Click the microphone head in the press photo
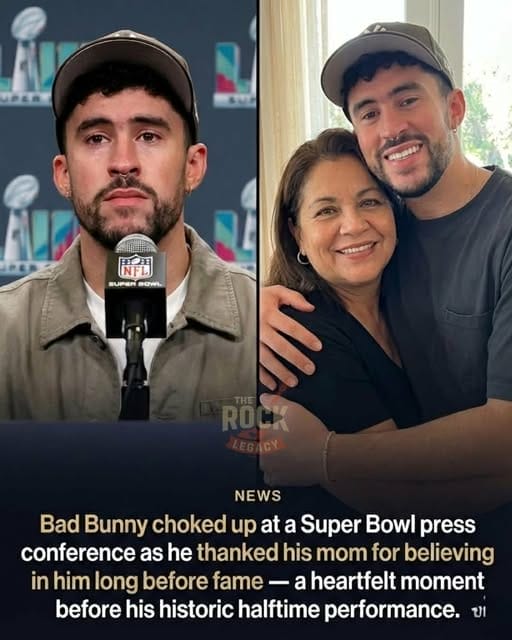This screenshot has height=640, width=512. click(x=136, y=243)
